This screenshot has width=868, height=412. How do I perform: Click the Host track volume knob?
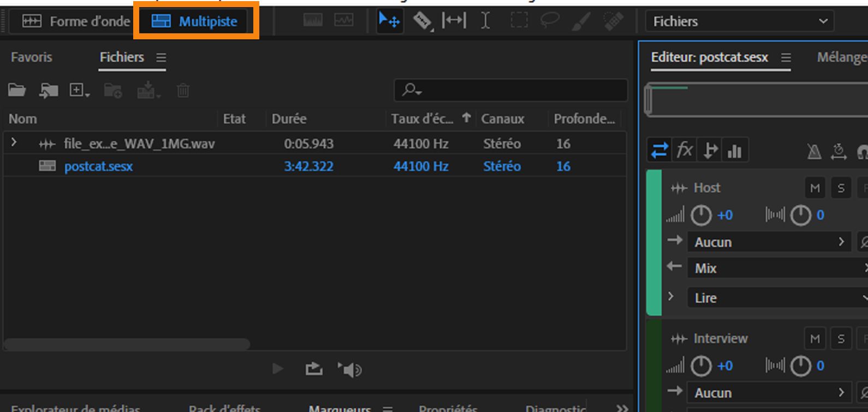(x=701, y=215)
